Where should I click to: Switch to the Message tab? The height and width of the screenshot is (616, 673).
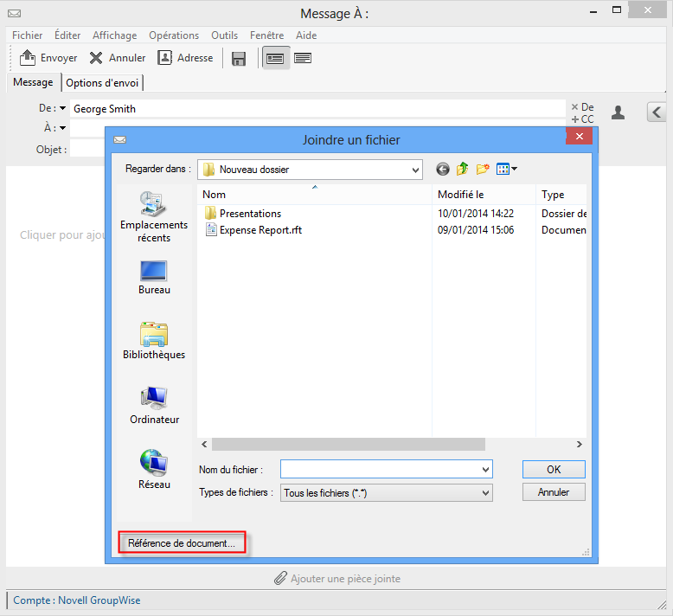click(x=33, y=82)
